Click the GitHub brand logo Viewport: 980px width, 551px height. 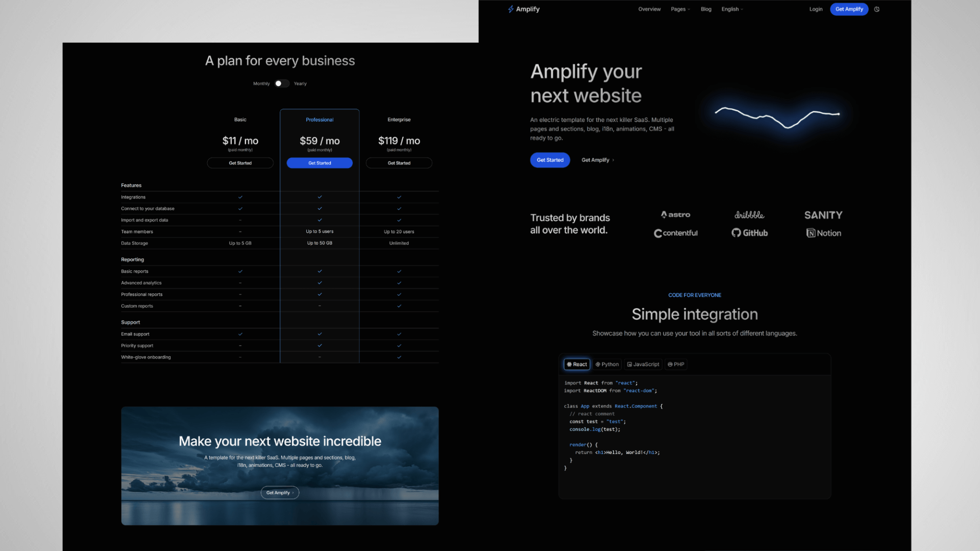tap(749, 233)
